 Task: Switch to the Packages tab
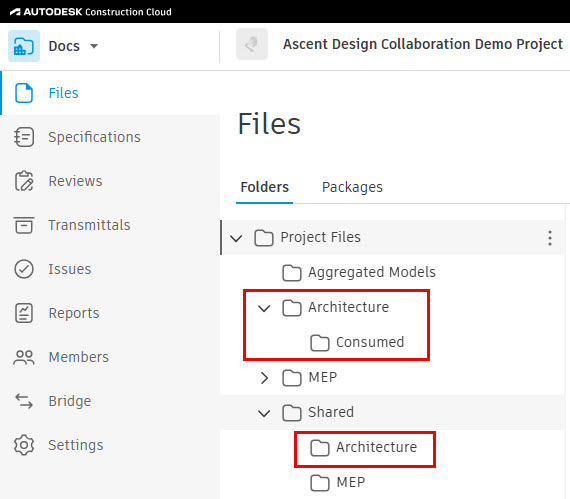point(352,187)
